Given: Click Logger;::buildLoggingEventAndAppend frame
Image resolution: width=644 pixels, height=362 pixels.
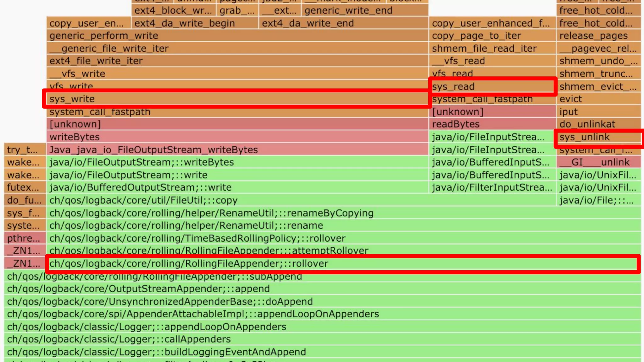Looking at the screenshot, I should [x=323, y=352].
